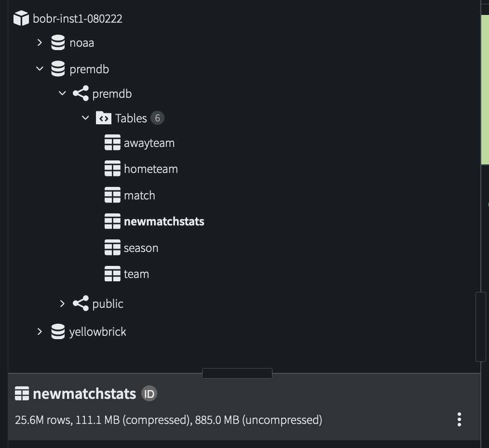This screenshot has width=489, height=448.
Task: Click the premdb schema share icon
Action: pyautogui.click(x=81, y=93)
